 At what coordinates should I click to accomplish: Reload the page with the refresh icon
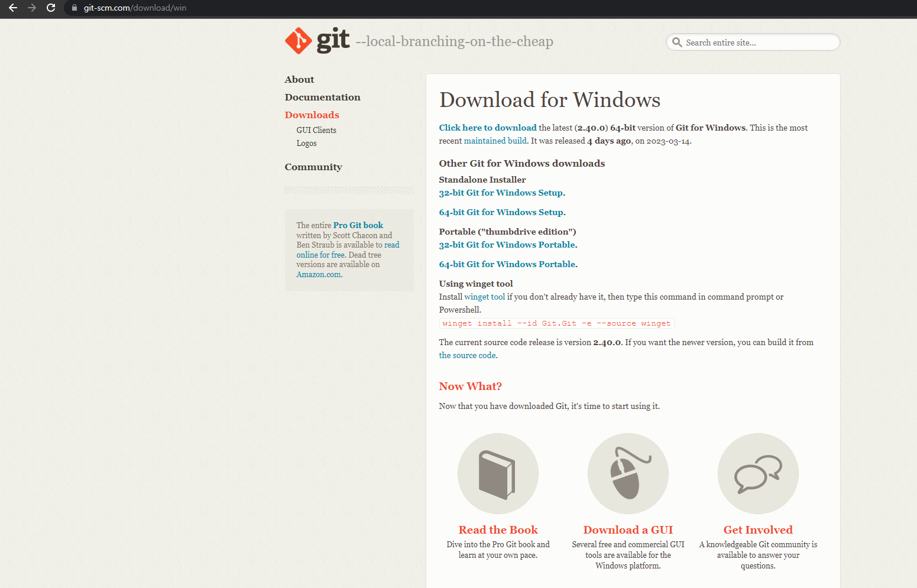pyautogui.click(x=51, y=8)
